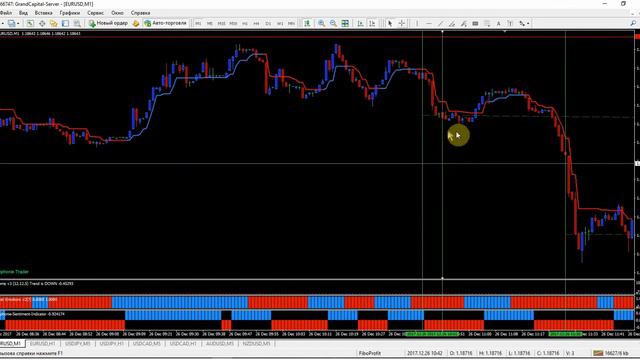
Task: Open the Вид menu
Action: point(23,13)
